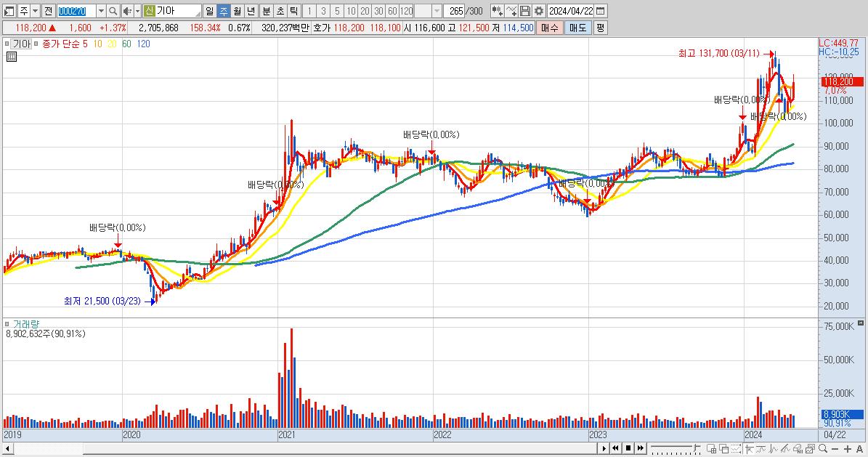The width and height of the screenshot is (868, 457).
Task: Click the zigzag line drawing icon
Action: [774, 448]
